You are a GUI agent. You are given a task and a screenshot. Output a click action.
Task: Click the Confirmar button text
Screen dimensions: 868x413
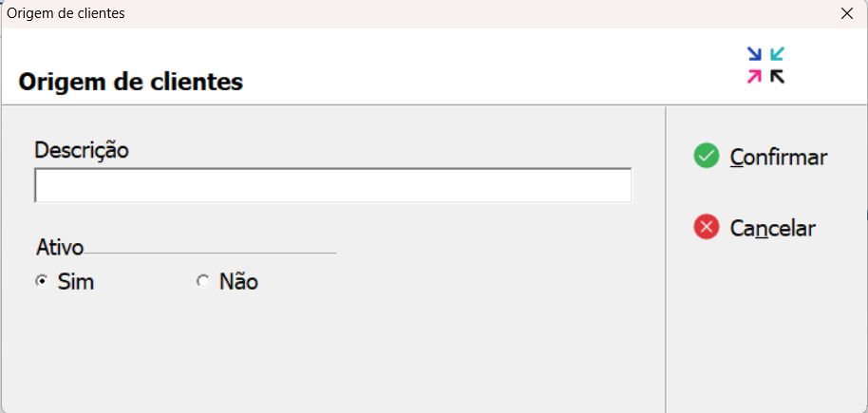(x=779, y=158)
